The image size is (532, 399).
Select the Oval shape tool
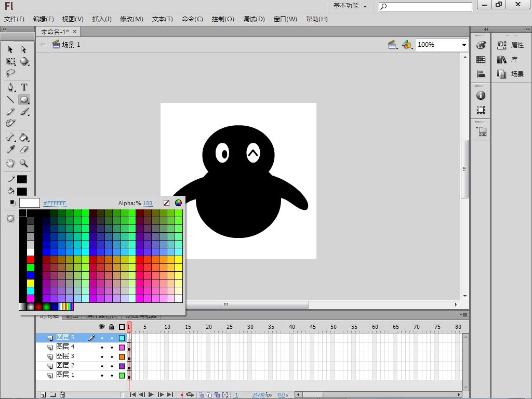tap(24, 99)
